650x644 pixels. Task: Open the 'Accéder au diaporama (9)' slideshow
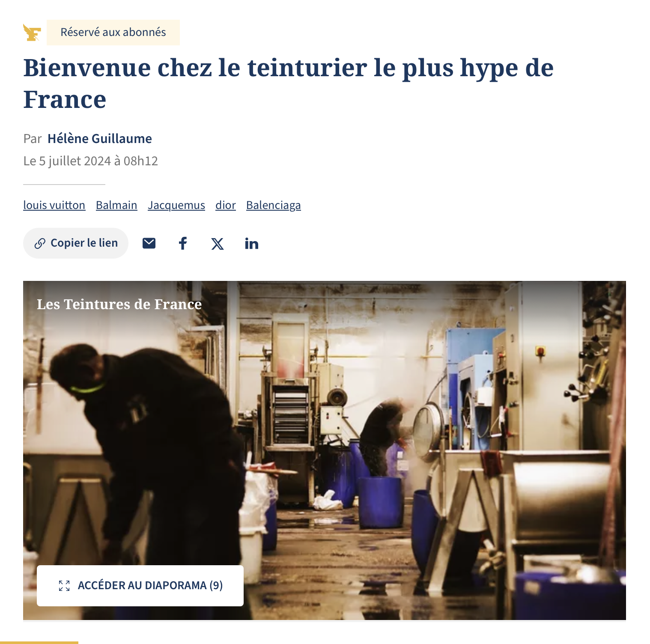tap(140, 586)
